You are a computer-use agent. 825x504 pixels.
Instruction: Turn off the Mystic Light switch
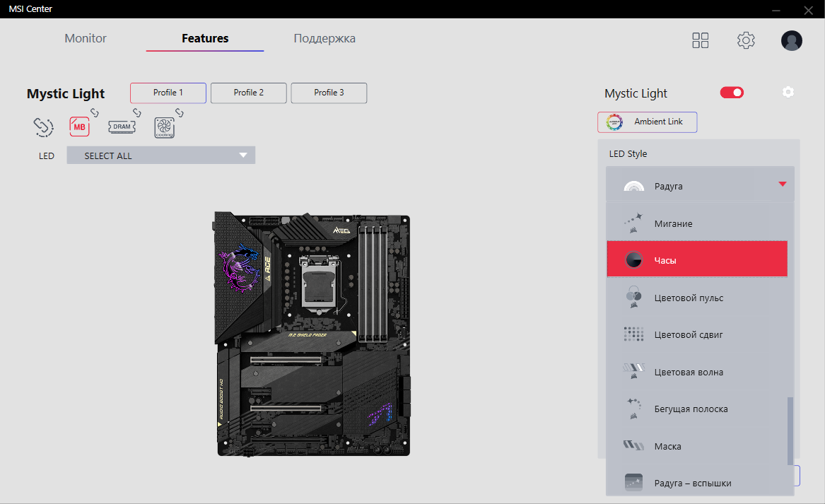click(x=732, y=93)
